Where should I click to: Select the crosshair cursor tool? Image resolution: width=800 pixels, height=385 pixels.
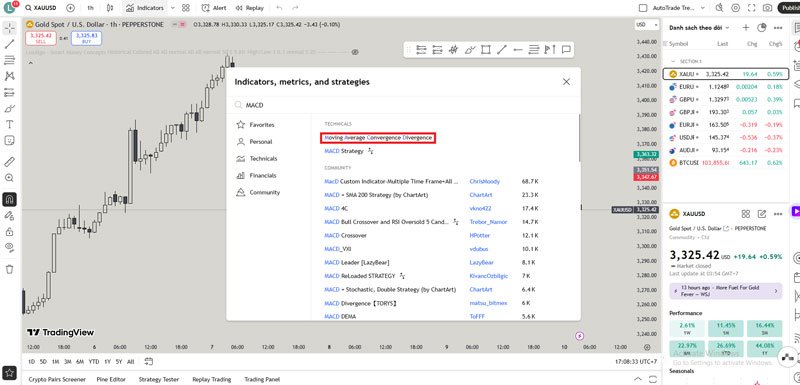point(9,28)
